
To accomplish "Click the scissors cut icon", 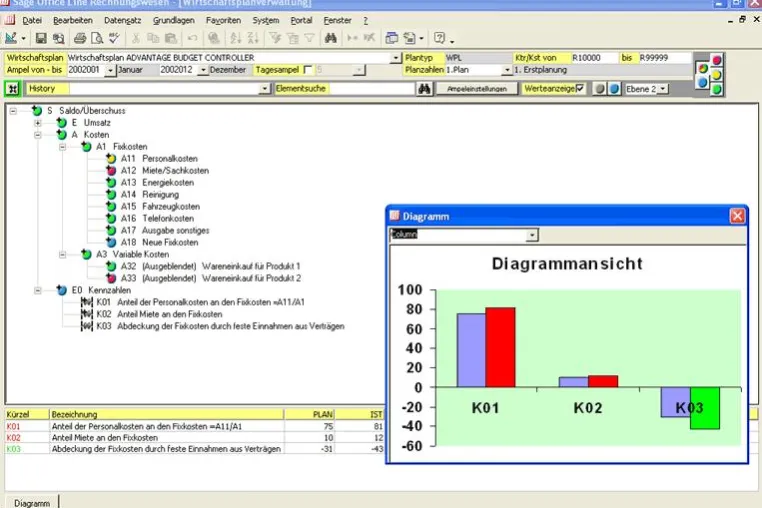I will (136, 38).
